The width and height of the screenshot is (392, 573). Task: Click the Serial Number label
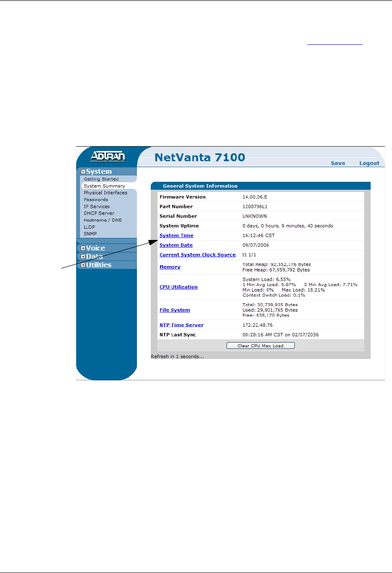178,216
